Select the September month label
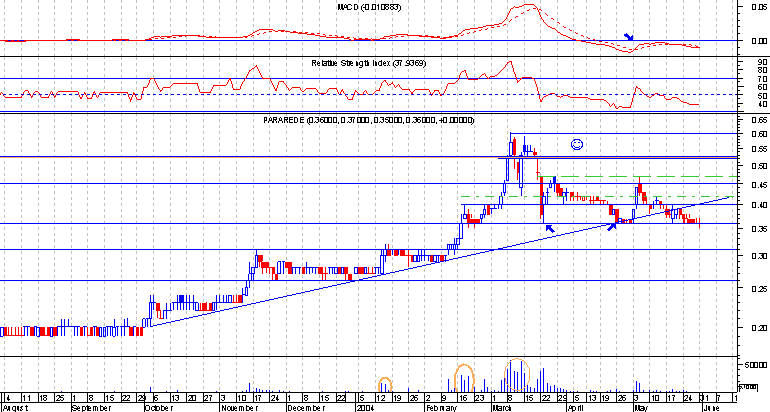 tap(90, 408)
